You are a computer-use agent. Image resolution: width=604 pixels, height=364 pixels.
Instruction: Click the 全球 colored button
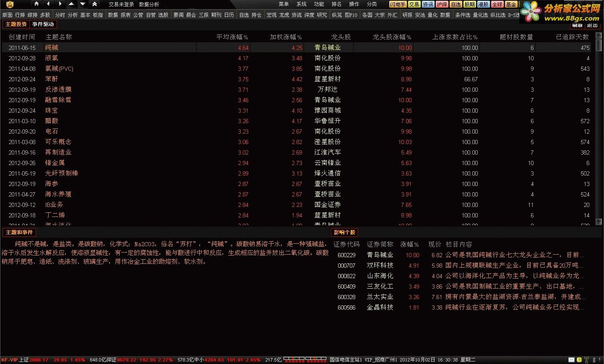pos(497,4)
